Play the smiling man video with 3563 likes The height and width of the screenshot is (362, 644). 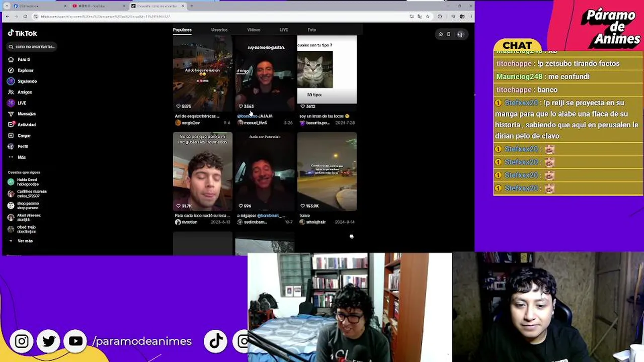[265, 73]
